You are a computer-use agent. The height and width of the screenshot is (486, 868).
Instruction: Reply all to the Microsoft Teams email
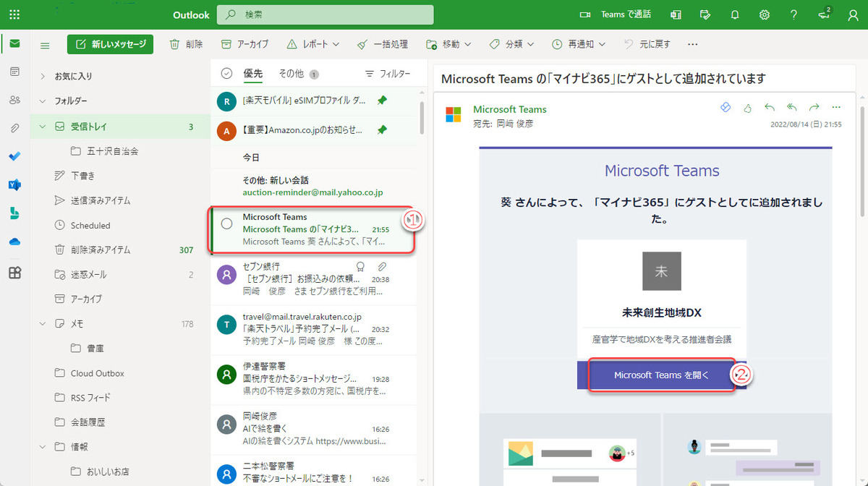[792, 108]
